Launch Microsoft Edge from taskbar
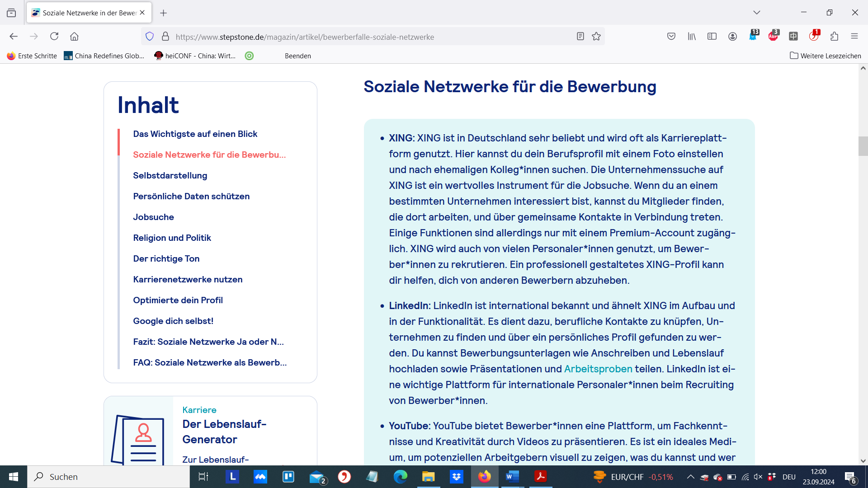Viewport: 868px width, 488px height. coord(400,477)
